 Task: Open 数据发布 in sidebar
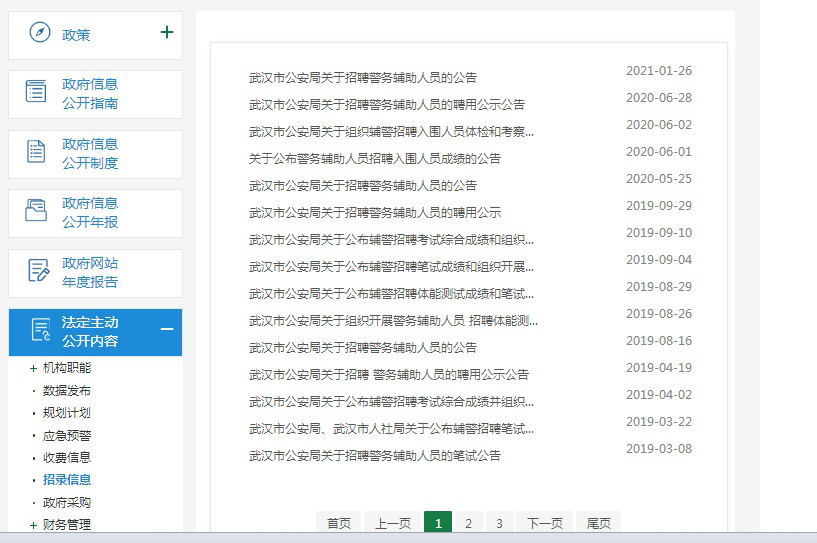pyautogui.click(x=67, y=390)
